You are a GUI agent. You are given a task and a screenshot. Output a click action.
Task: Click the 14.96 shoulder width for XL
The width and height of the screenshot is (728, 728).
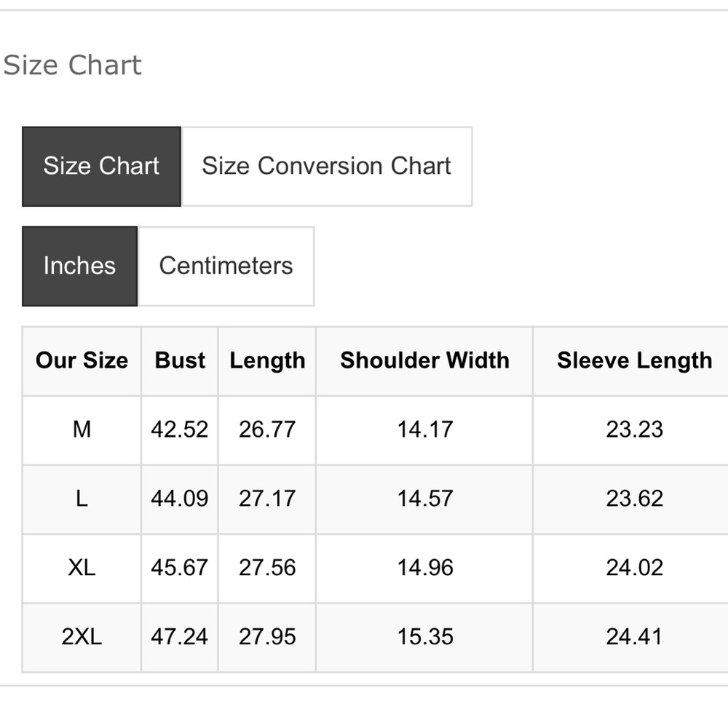click(x=424, y=568)
